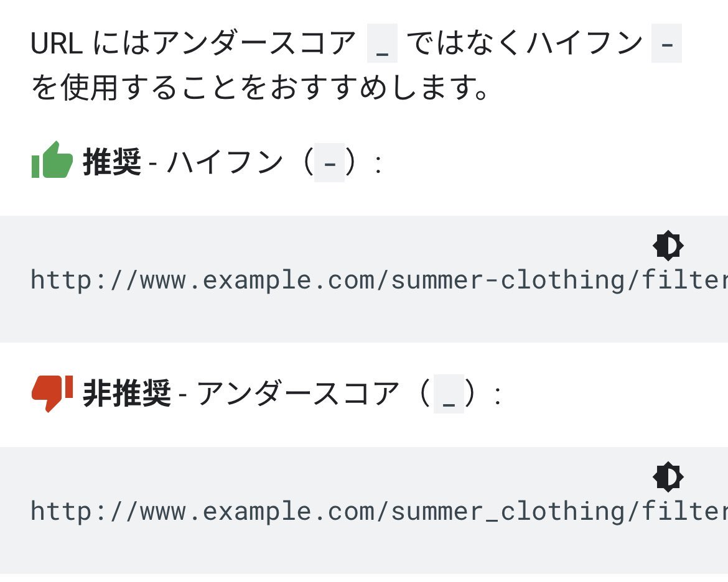This screenshot has height=582, width=728.
Task: Click the word URL starting the paragraph
Action: 56,43
